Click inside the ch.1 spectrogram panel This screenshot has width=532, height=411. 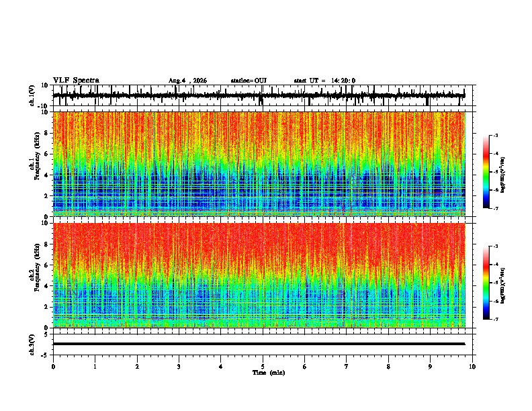pyautogui.click(x=259, y=164)
